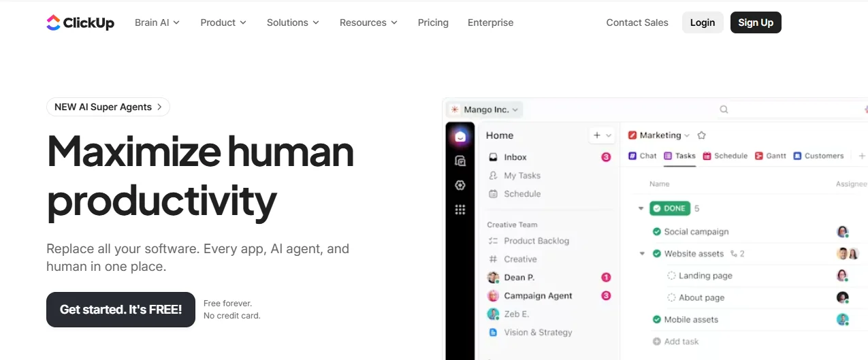Click Dean P.'s avatar
Viewport: 868px width, 360px height.
[x=494, y=278]
